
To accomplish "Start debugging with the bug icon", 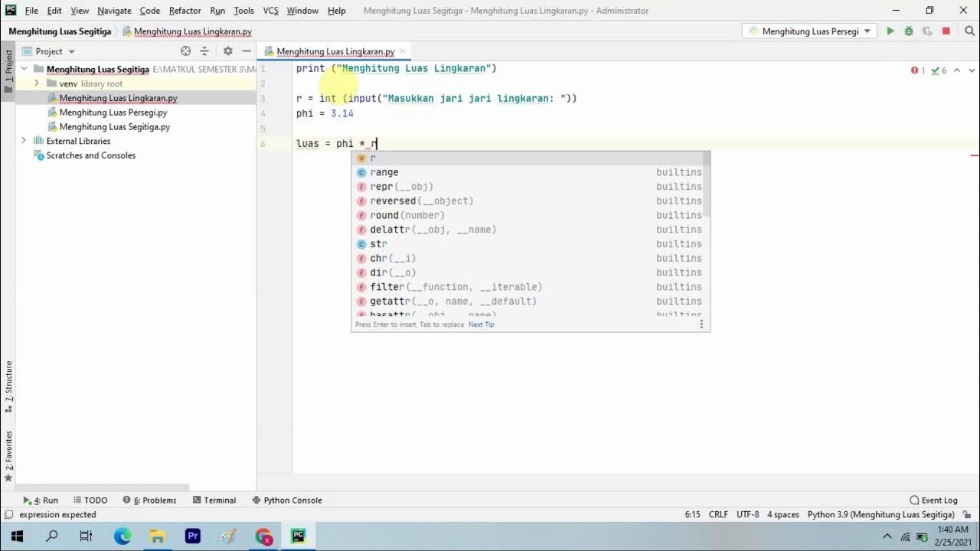I will tap(909, 31).
